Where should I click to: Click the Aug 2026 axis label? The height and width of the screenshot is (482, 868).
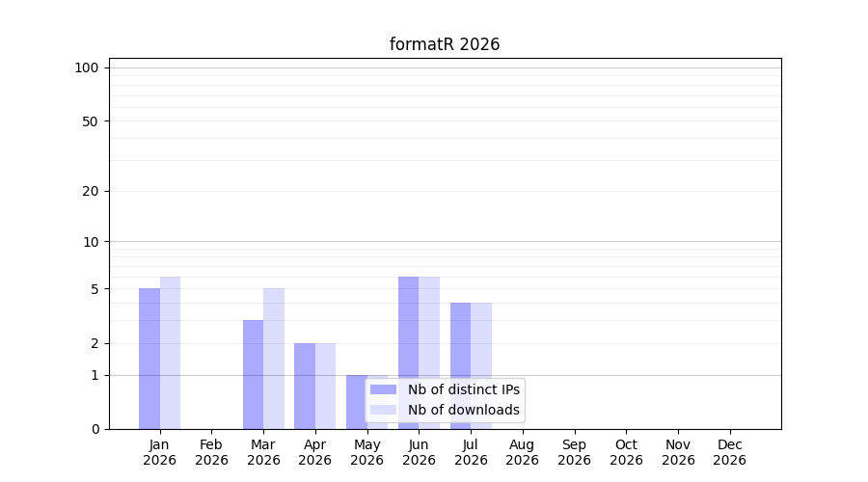(523, 452)
